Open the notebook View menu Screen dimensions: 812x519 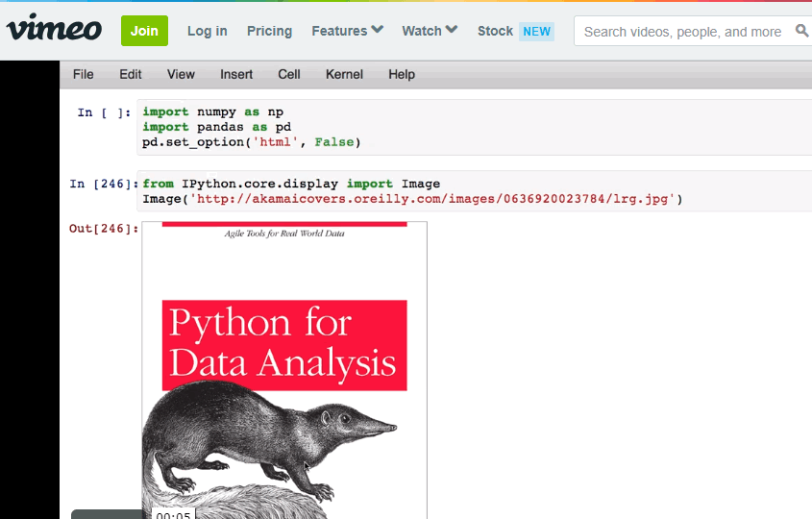point(181,75)
